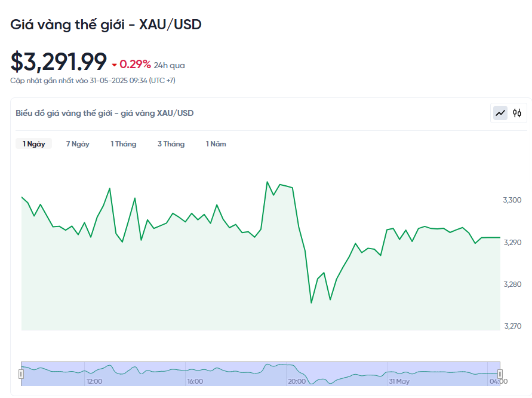Click the $3,291.99 current price
This screenshot has height=398, width=532.
click(x=59, y=62)
